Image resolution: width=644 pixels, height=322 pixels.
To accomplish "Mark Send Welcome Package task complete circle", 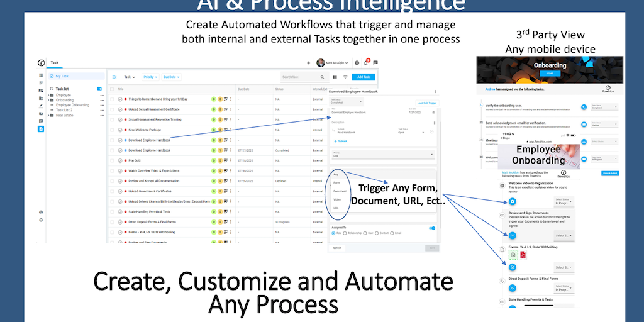I will (x=120, y=130).
